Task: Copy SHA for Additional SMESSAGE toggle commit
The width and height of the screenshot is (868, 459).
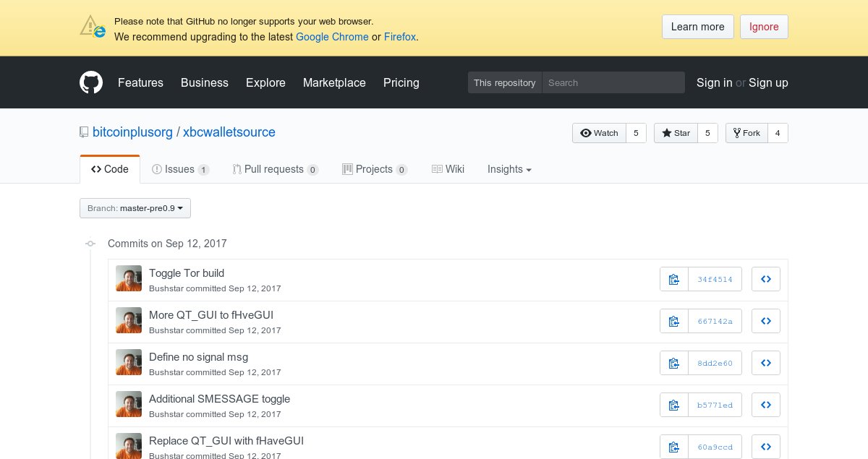Action: [674, 405]
